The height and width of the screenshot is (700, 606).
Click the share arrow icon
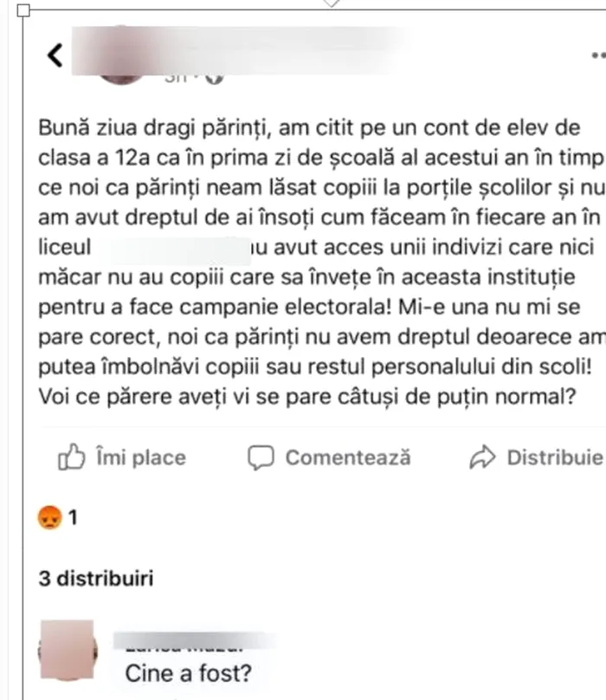click(x=480, y=457)
